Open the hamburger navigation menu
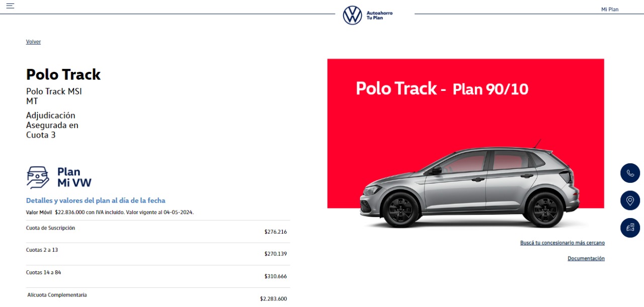Image resolution: width=644 pixels, height=307 pixels. tap(10, 6)
